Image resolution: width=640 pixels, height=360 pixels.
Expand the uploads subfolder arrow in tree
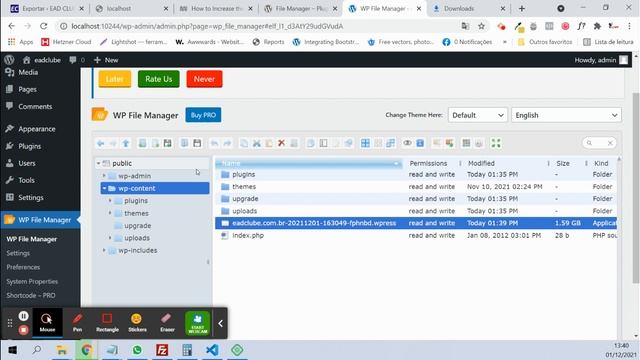click(110, 238)
